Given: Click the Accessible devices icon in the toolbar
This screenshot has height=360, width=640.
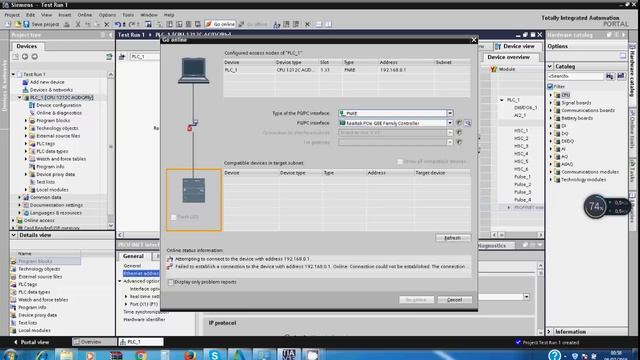Looking at the screenshot, I should [276, 24].
